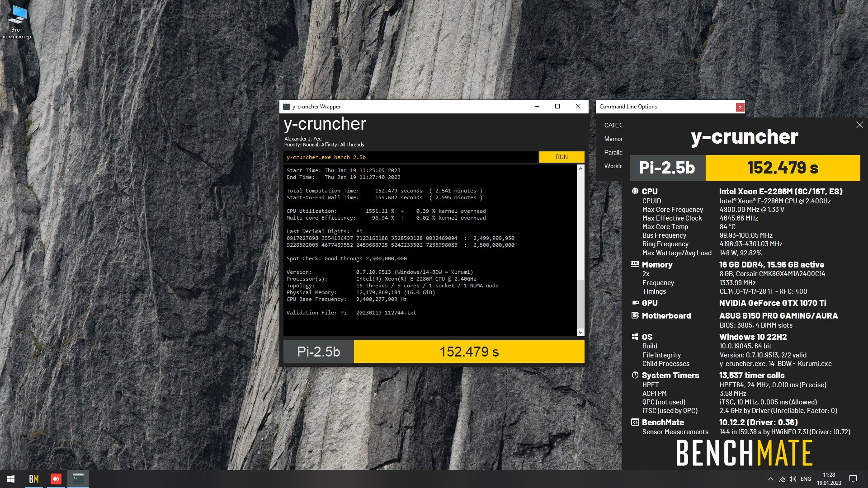Viewport: 868px width, 488px height.
Task: Click the console scrollbar thumb
Action: pos(580,304)
